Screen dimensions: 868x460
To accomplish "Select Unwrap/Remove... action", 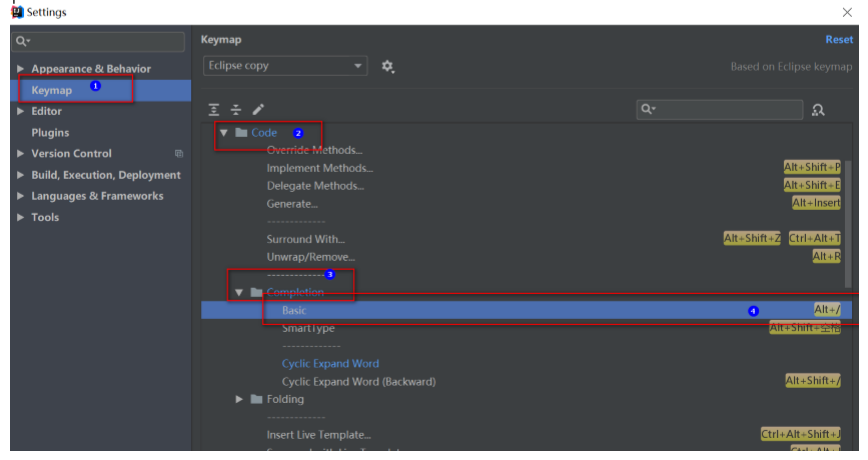I will tap(311, 257).
